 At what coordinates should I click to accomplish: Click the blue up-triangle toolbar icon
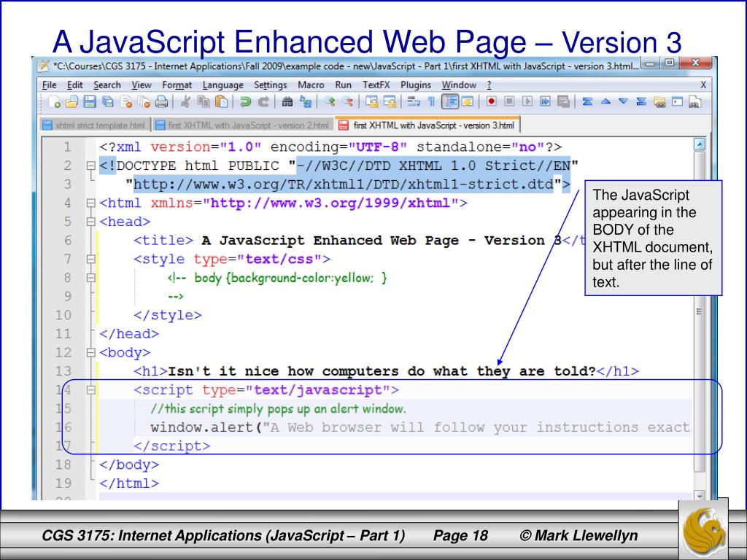coord(605,101)
